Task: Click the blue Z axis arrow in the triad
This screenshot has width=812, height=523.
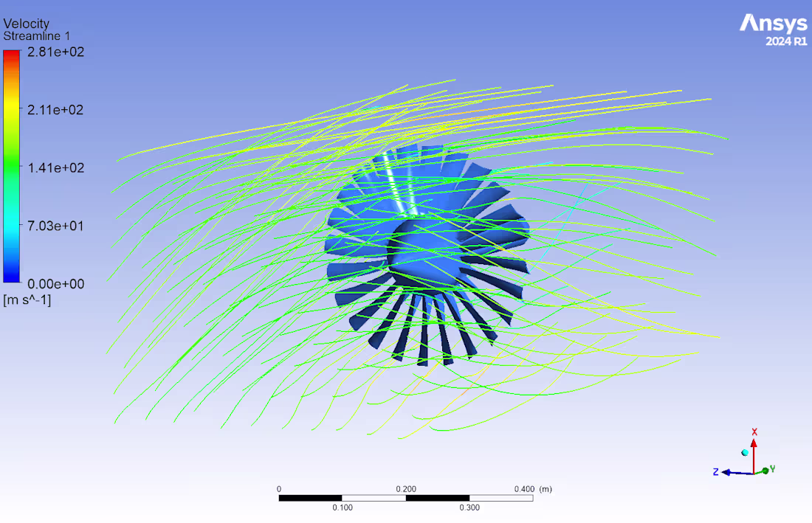Action: (727, 472)
